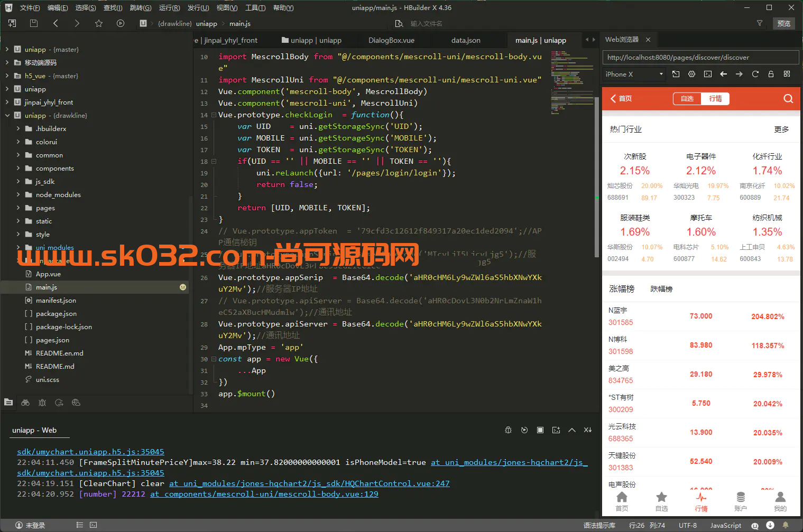Screen dimensions: 803x532
Task: Click the notification bell in status bar
Action: (785, 525)
